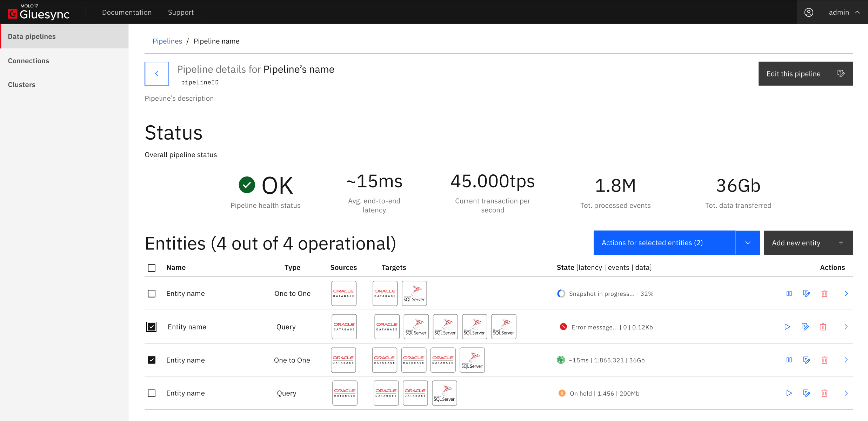Click the State column header
Image resolution: width=868 pixels, height=421 pixels.
(604, 267)
